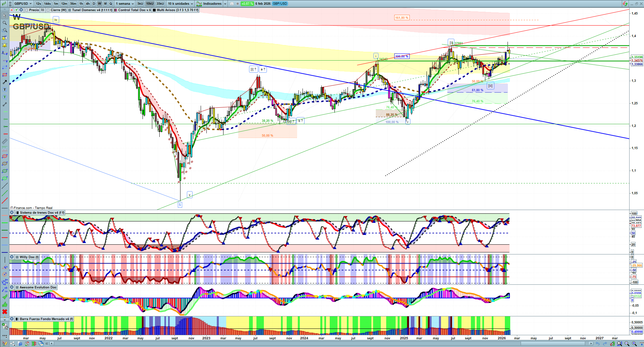This screenshot has height=347, width=644.
Task: Select the 1h timeframe
Action: pyautogui.click(x=81, y=4)
